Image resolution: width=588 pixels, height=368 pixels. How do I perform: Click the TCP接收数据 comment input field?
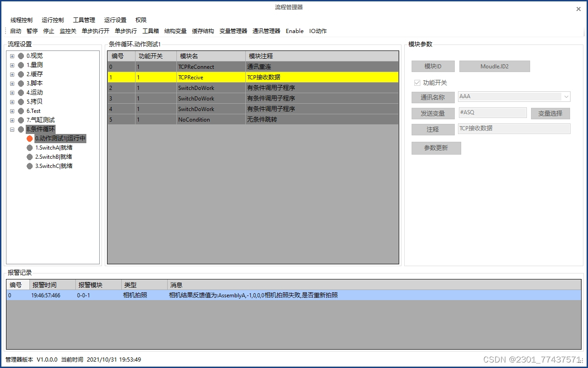514,129
